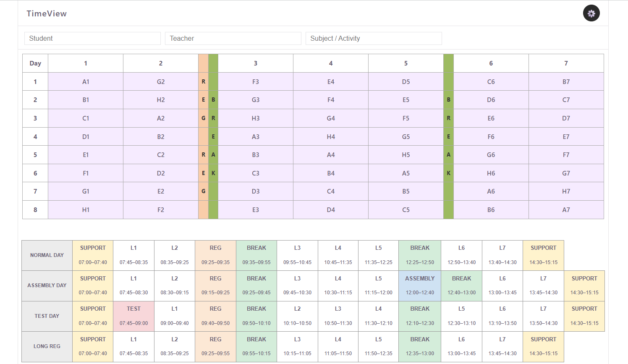Select Normal Day REG 09:25–09:35 slot

pyautogui.click(x=215, y=255)
